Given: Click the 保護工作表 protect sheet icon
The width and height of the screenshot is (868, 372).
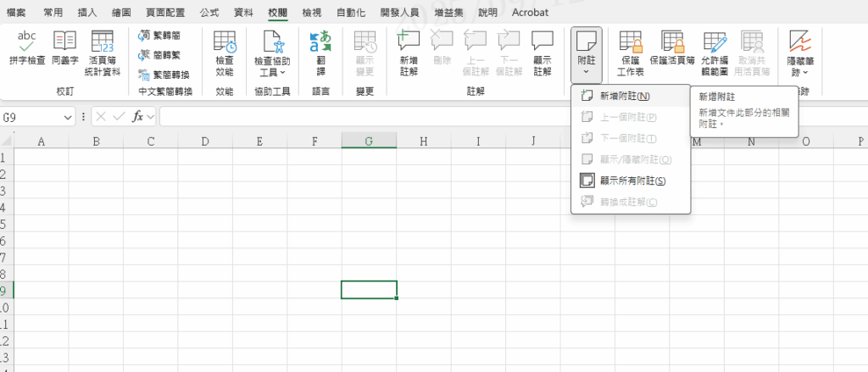Looking at the screenshot, I should point(629,48).
